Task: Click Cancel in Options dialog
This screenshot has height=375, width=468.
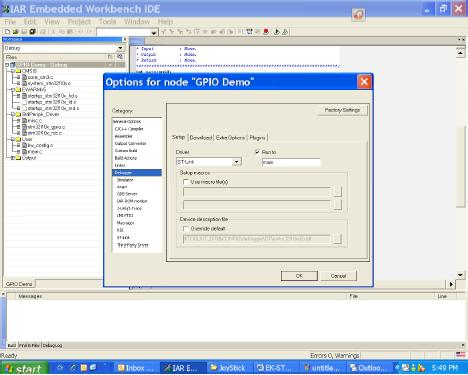Action: [x=338, y=276]
